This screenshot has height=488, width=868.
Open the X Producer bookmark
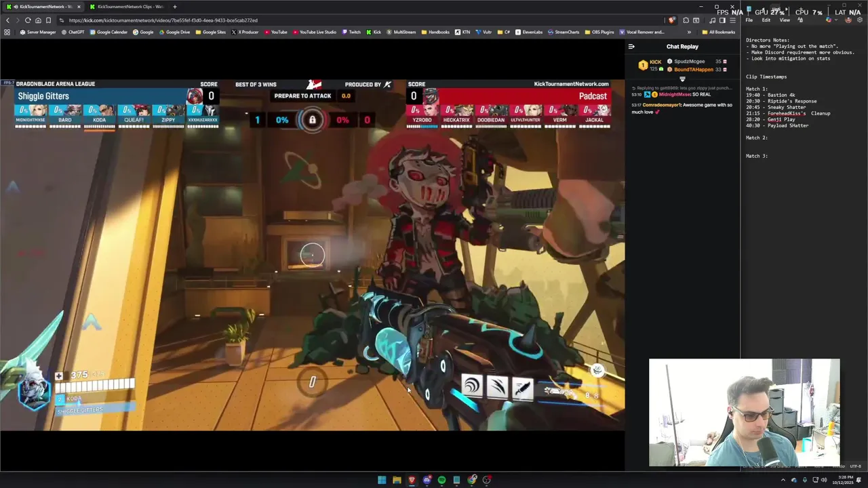(x=245, y=32)
